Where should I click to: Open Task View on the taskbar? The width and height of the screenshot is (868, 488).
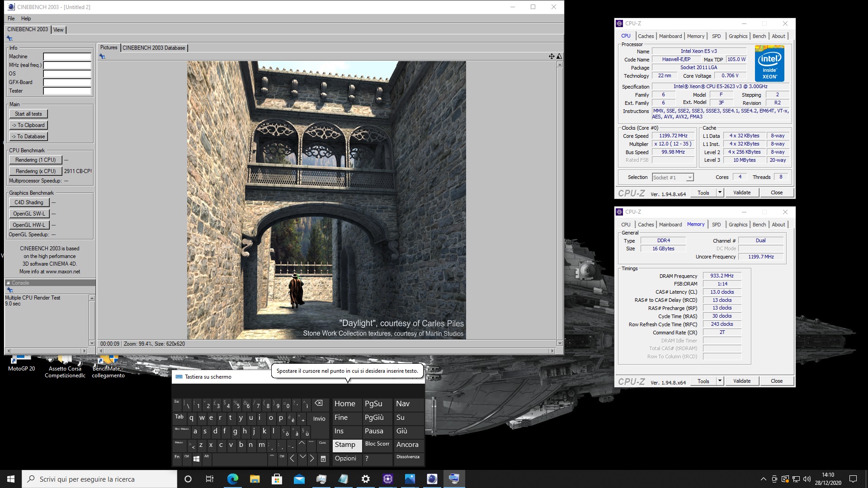[x=210, y=479]
